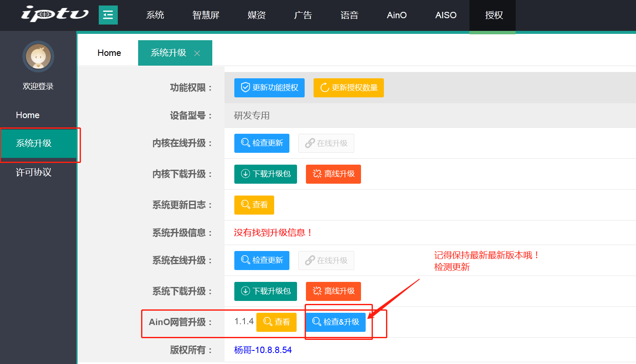Click system 离线升级 button
The height and width of the screenshot is (364, 636).
coord(333,291)
